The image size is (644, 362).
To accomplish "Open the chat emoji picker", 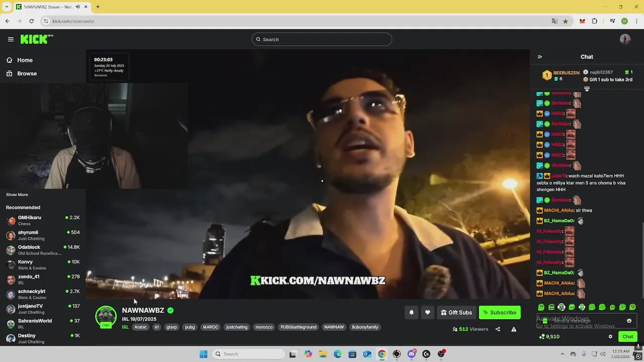I will point(629,321).
